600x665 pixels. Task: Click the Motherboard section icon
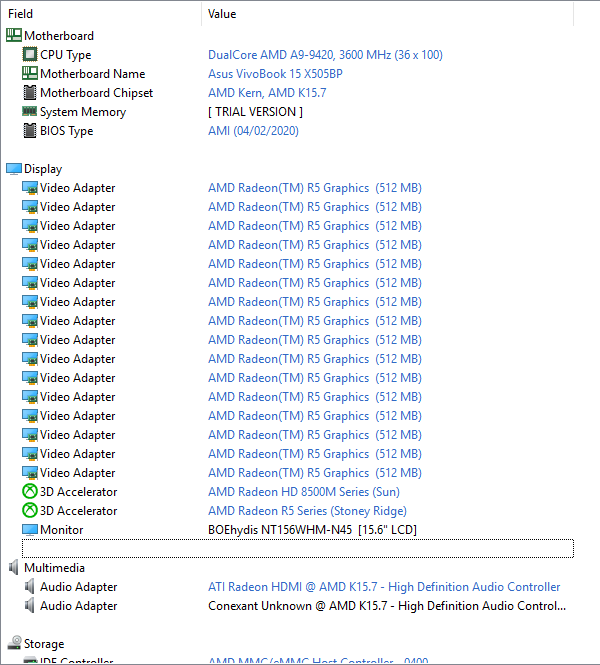point(14,36)
